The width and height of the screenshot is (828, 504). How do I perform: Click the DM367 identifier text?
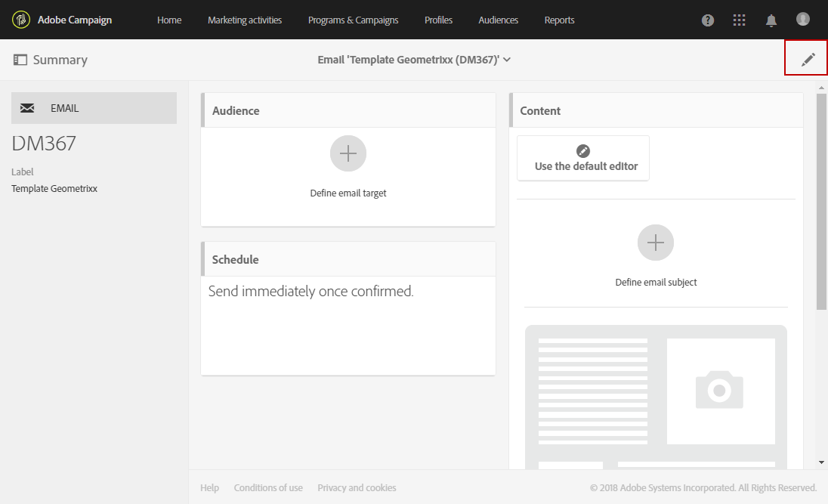pos(44,143)
